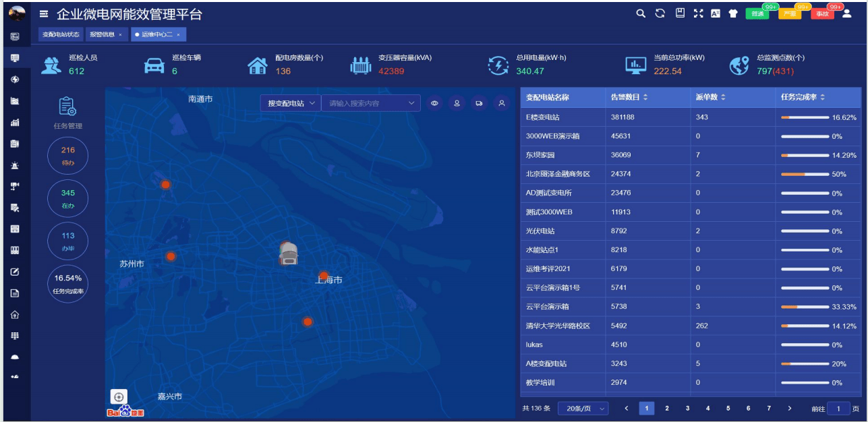Click the inspection vehicle car icon
868x422 pixels.
pyautogui.click(x=154, y=65)
